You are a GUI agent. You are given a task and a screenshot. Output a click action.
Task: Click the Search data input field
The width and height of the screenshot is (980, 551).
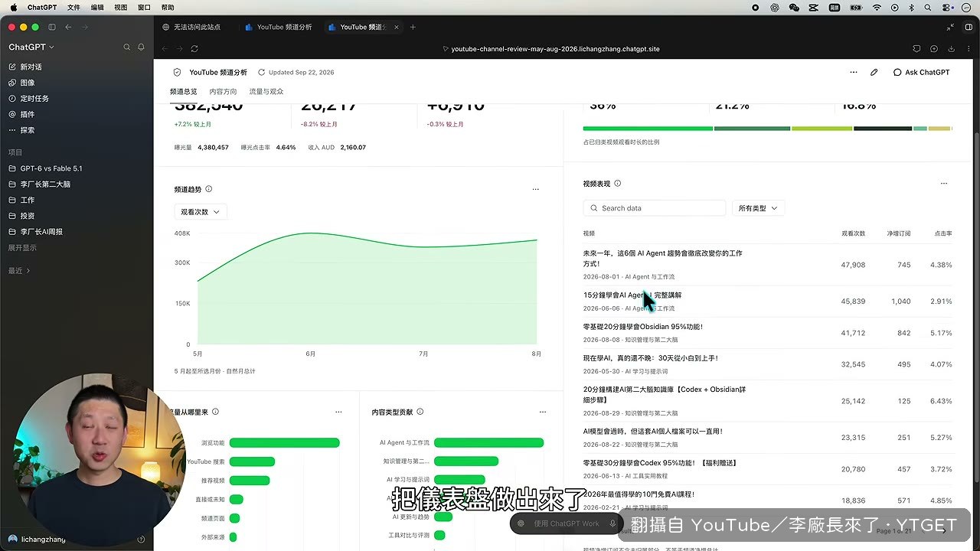coord(655,208)
